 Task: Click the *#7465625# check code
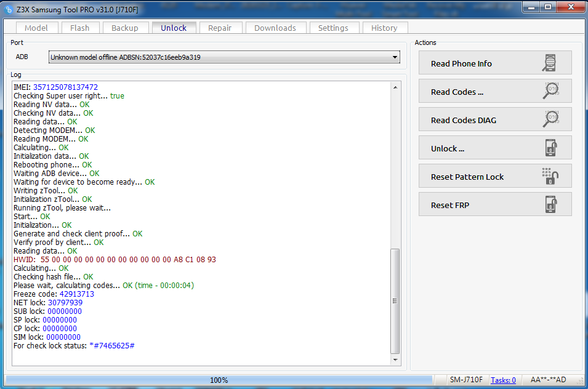click(112, 345)
